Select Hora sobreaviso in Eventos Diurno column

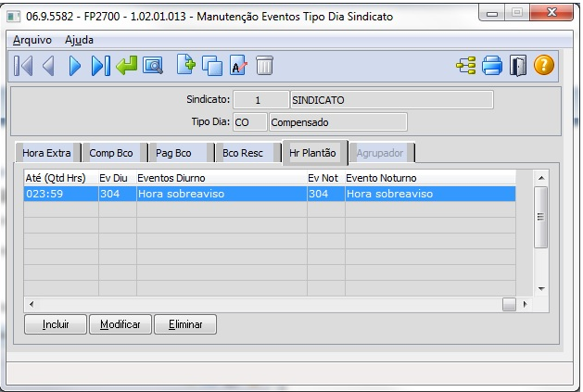click(x=222, y=194)
